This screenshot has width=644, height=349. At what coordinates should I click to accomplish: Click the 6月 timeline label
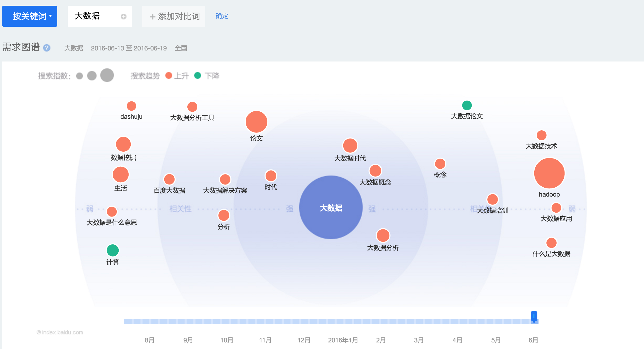pos(533,340)
